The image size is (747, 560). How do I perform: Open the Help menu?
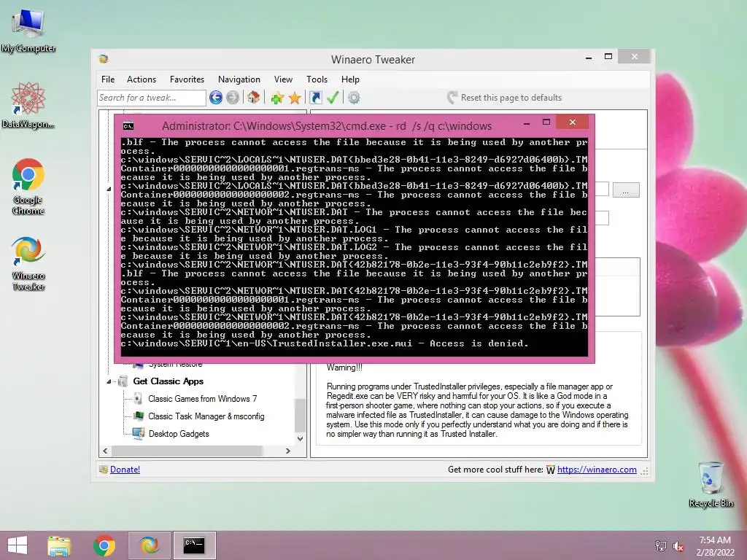click(350, 79)
